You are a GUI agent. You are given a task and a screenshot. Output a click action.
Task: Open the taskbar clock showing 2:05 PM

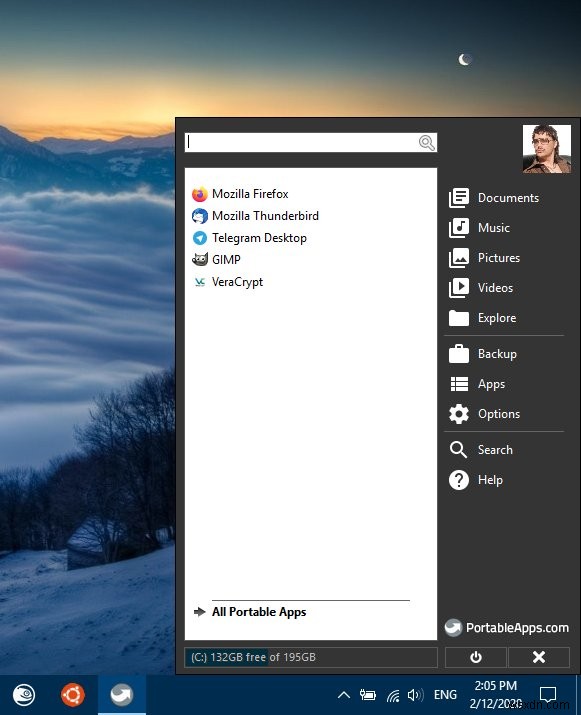[496, 695]
